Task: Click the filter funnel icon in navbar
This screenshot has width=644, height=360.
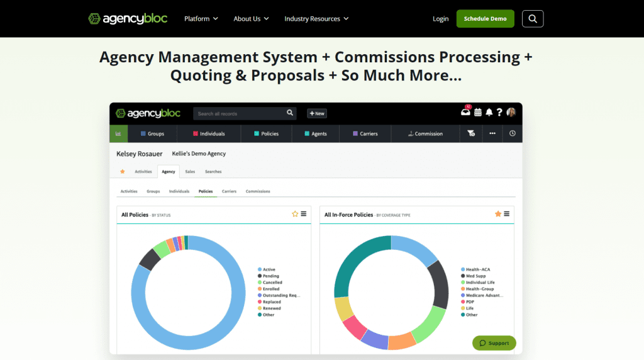Action: [x=471, y=133]
